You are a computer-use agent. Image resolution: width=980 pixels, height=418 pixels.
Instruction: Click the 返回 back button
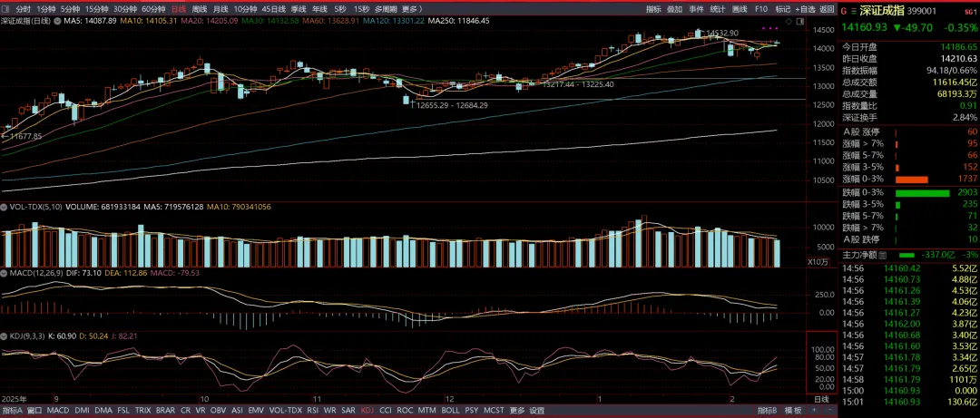tap(827, 9)
